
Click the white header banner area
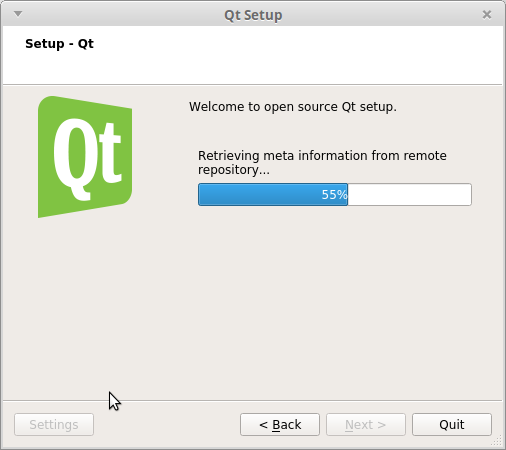pos(252,55)
